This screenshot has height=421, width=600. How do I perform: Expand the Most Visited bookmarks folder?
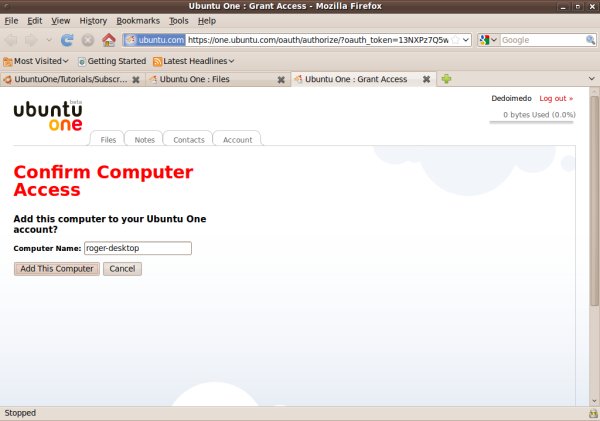[x=36, y=61]
